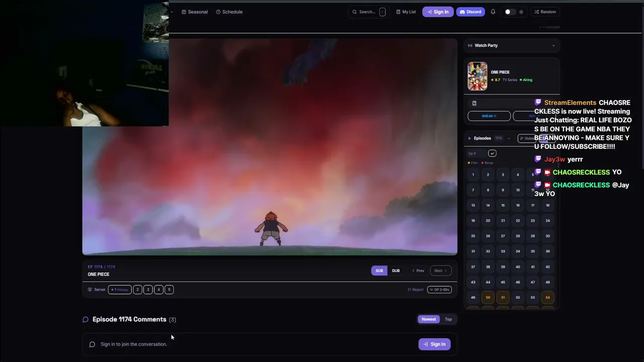644x362 pixels.
Task: Select episode 45 in the episode grid
Action: pos(503,282)
